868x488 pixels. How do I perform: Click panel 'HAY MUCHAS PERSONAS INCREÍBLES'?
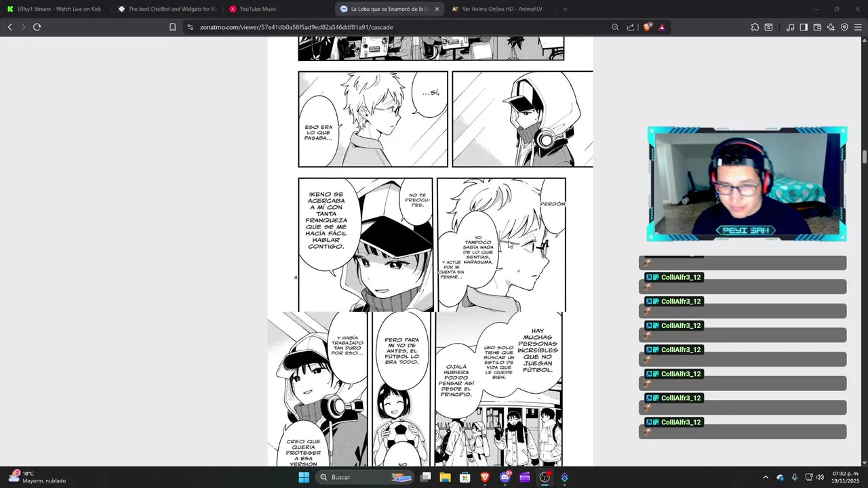click(498, 388)
